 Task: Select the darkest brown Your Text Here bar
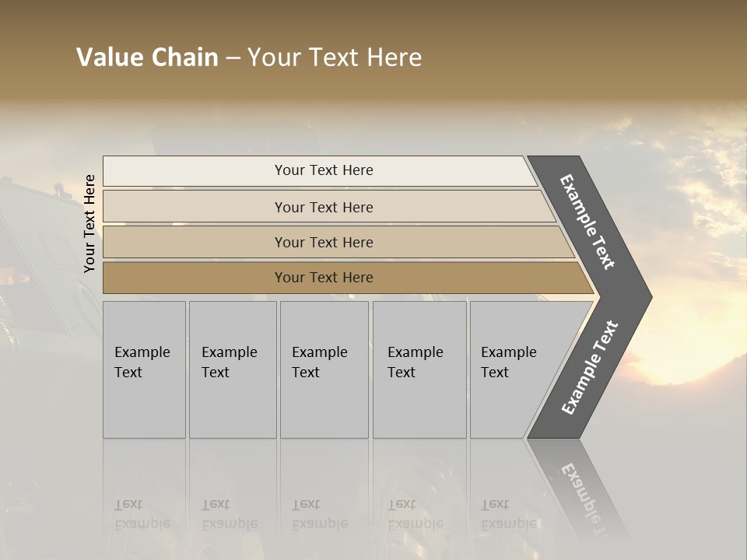coord(349,278)
